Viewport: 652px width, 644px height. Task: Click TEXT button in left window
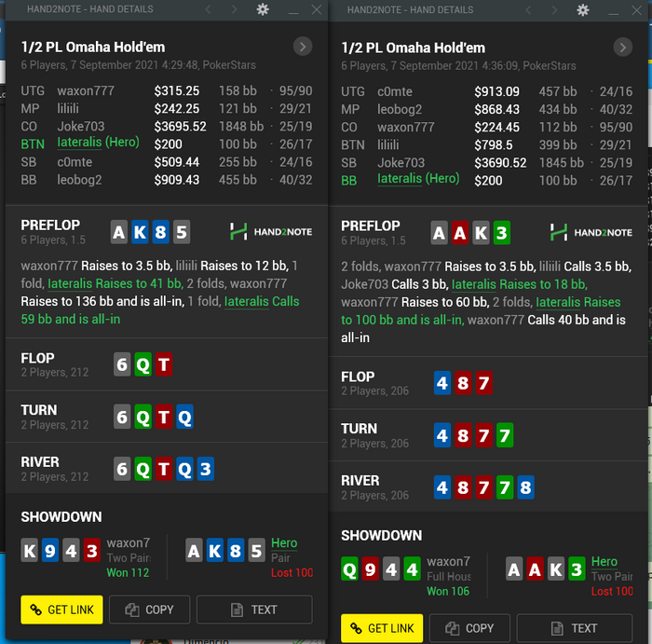(254, 610)
